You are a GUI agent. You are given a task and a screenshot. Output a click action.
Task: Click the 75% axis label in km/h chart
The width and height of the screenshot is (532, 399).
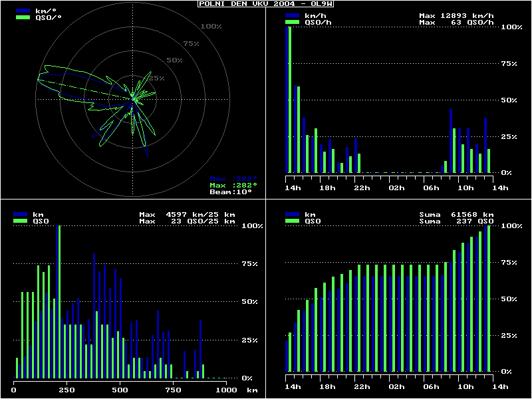coord(509,63)
